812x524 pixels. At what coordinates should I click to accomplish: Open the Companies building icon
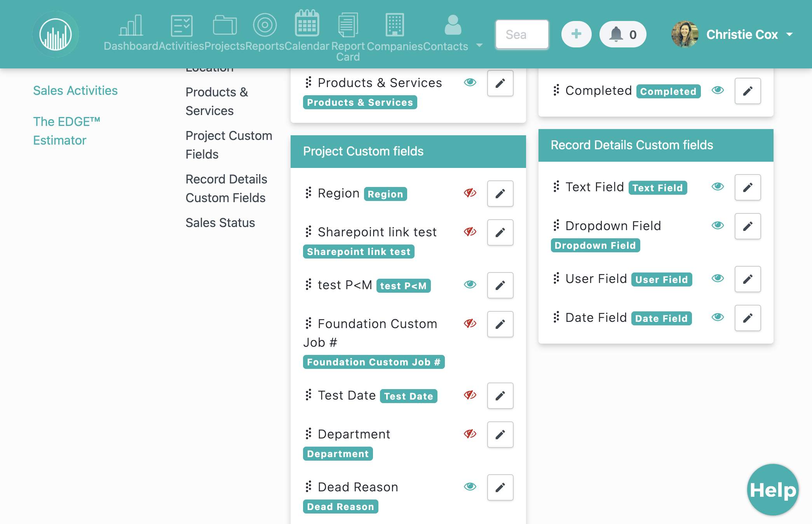395,25
